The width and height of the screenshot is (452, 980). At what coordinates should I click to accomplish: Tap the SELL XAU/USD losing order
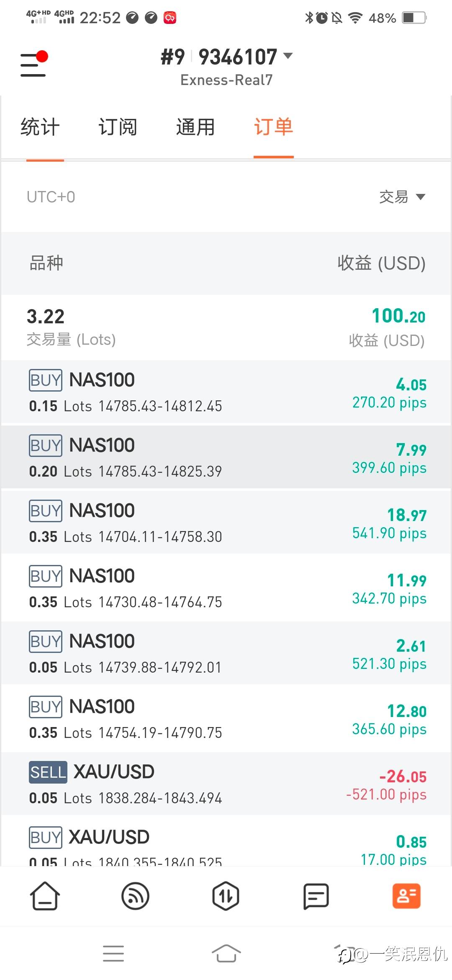point(226,784)
